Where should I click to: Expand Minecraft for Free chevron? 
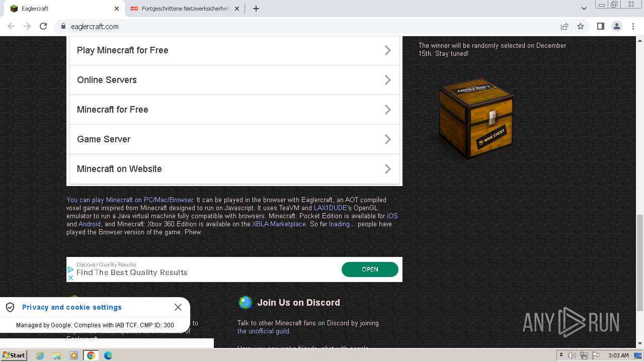pyautogui.click(x=388, y=110)
